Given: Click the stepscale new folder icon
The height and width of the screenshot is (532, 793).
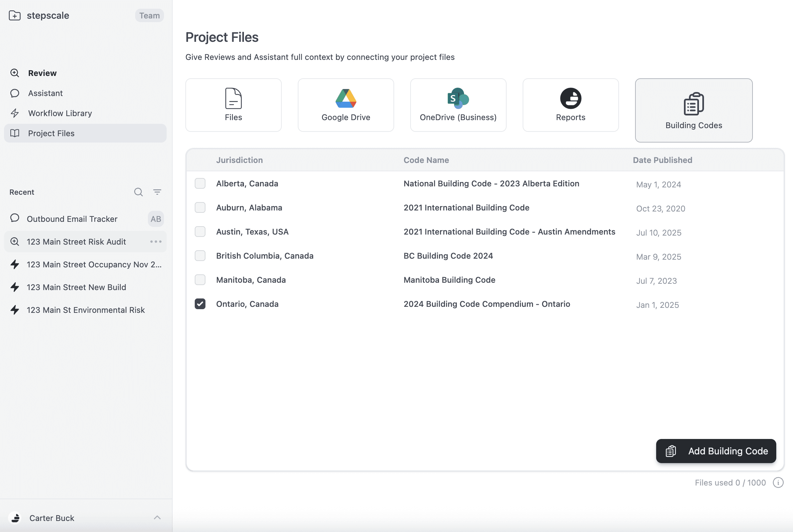Looking at the screenshot, I should [15, 16].
